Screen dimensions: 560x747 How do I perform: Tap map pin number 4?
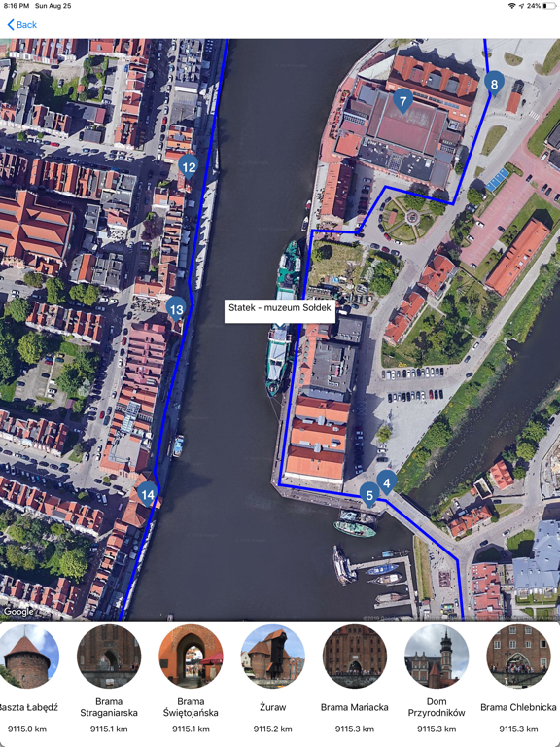point(387,482)
